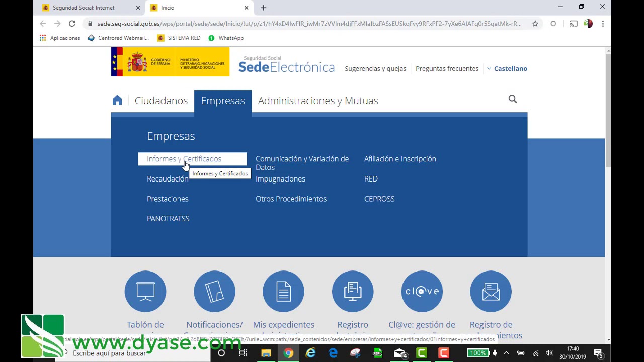Image resolution: width=644 pixels, height=362 pixels.
Task: Open the Mis expedientes document icon
Action: point(283,291)
